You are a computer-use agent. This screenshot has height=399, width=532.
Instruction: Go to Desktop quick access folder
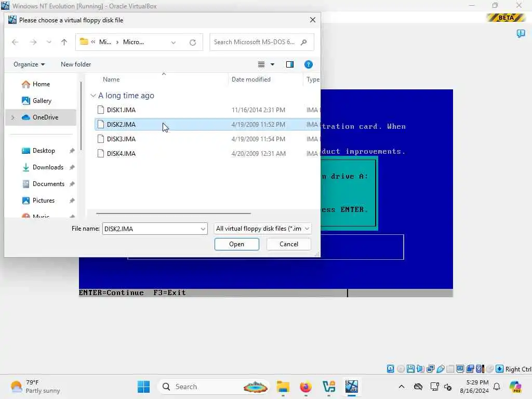point(44,151)
